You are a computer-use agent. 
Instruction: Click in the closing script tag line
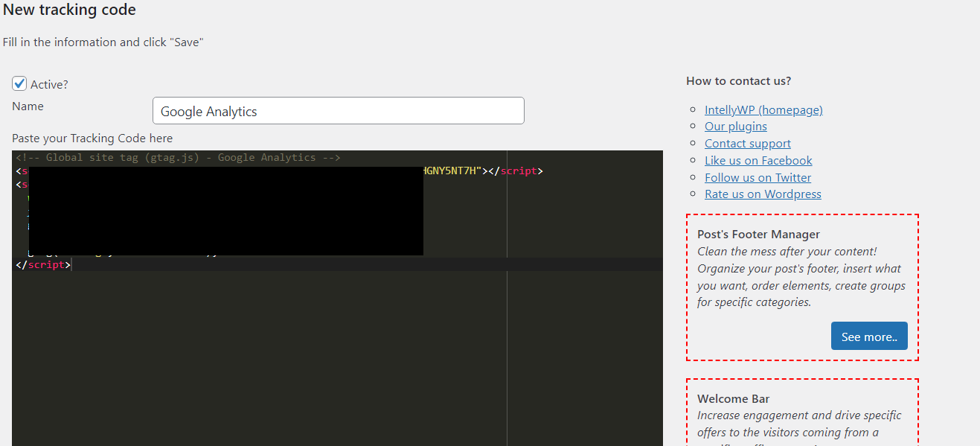pyautogui.click(x=337, y=264)
